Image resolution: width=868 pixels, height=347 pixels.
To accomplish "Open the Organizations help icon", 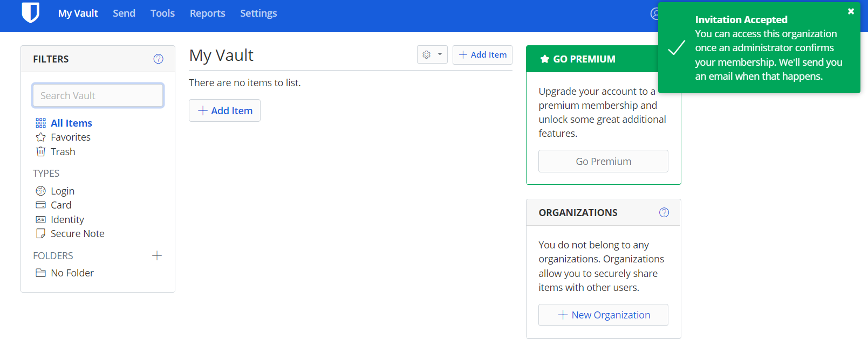I will click(664, 212).
